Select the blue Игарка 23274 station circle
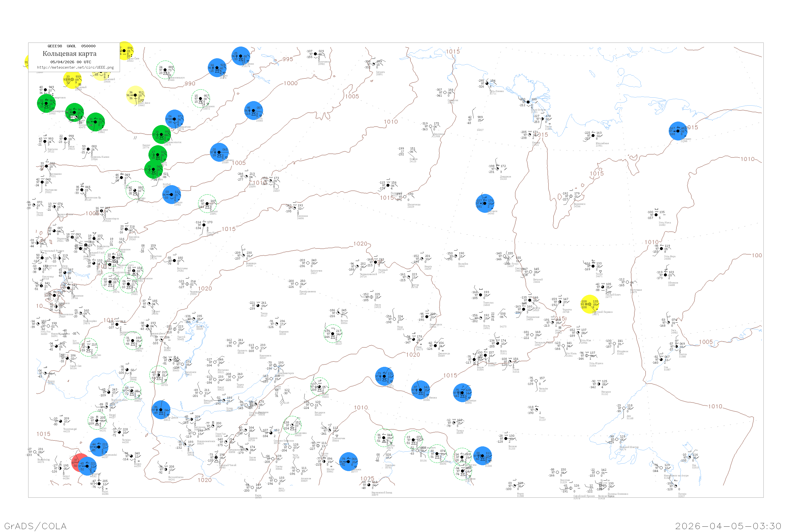Viewport: 798px width, 532px height. click(x=217, y=68)
